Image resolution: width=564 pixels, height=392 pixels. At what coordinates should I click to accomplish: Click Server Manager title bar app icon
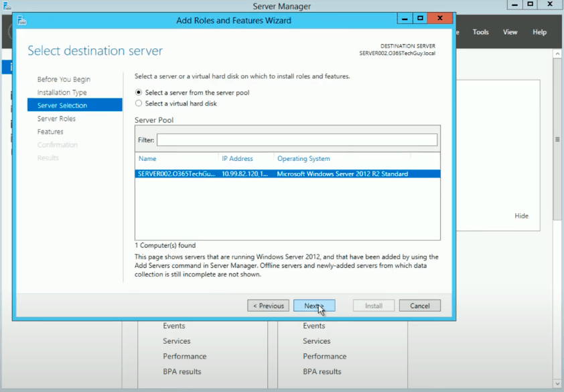coord(7,5)
